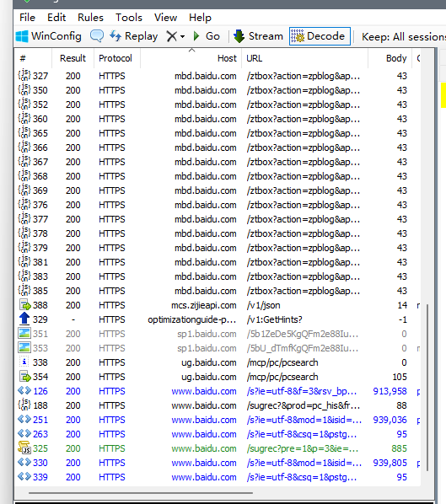Click the image icon of session 353

pyautogui.click(x=24, y=347)
